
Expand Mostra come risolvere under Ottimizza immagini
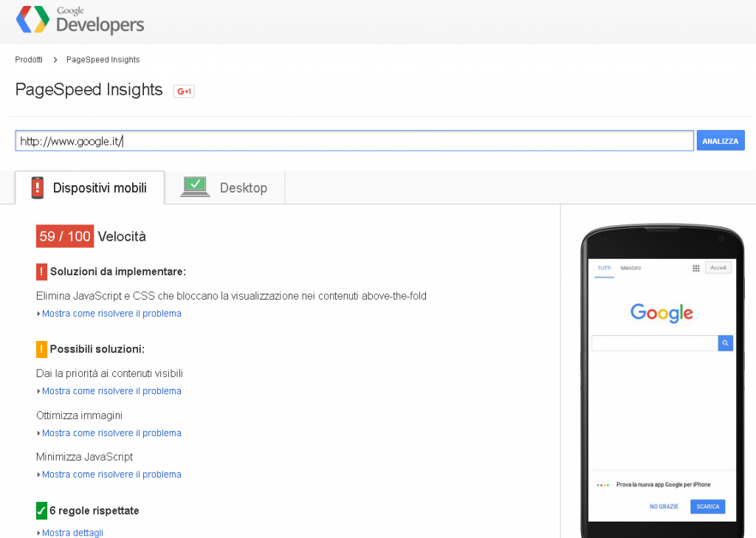(x=111, y=433)
